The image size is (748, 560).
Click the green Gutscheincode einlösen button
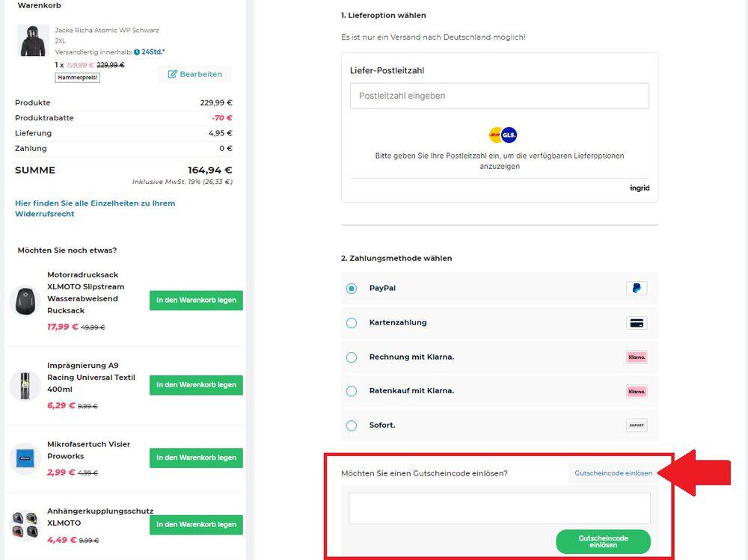click(603, 541)
